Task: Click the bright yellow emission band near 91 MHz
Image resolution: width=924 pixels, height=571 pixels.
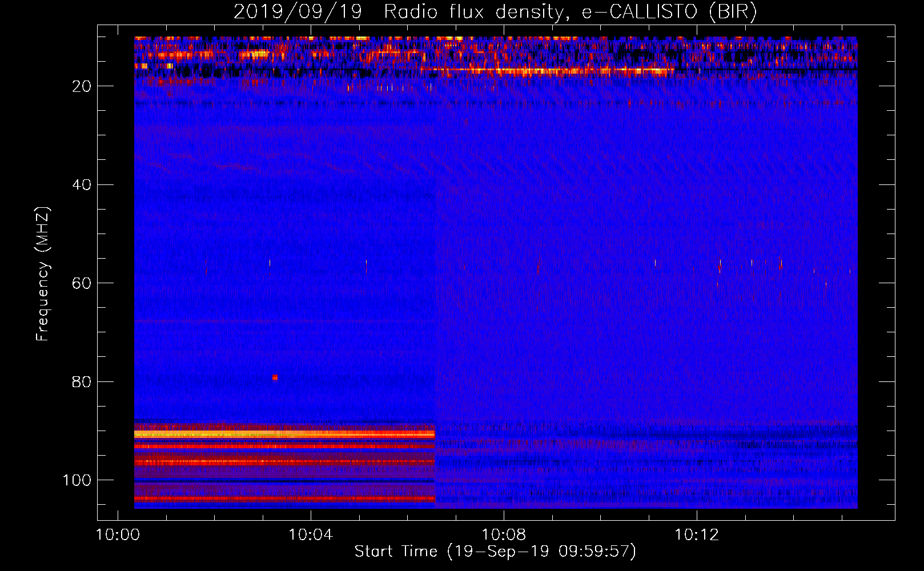Action: (x=284, y=435)
